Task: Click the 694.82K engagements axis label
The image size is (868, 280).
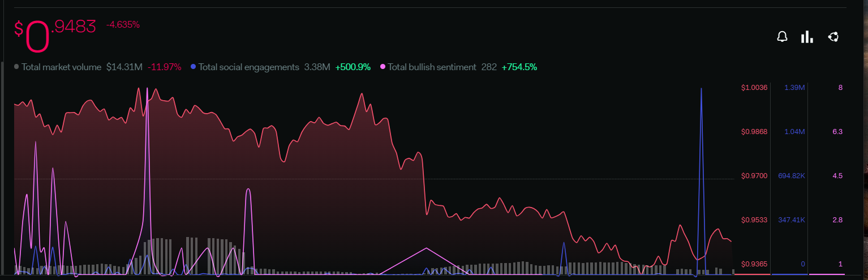Action: (x=792, y=176)
